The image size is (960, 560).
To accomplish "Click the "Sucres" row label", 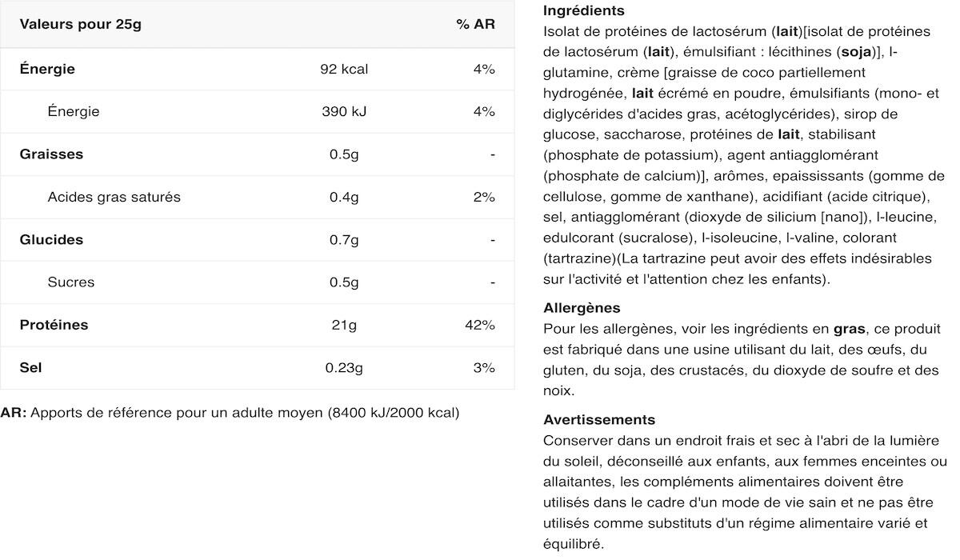I will pos(70,282).
